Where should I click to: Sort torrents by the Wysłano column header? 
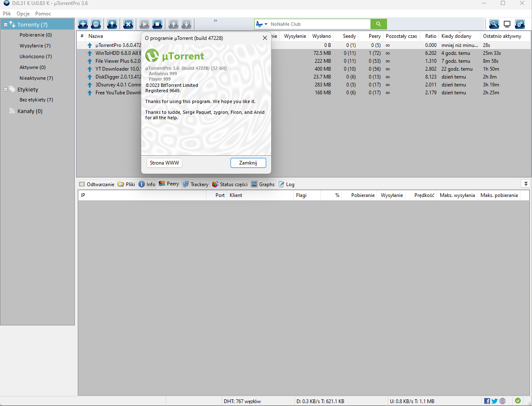(321, 36)
